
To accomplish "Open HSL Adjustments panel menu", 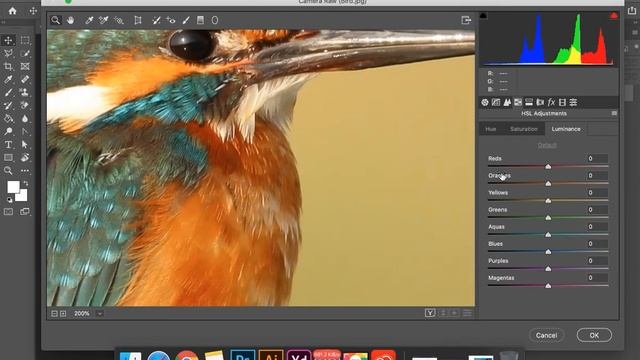I will tap(614, 113).
